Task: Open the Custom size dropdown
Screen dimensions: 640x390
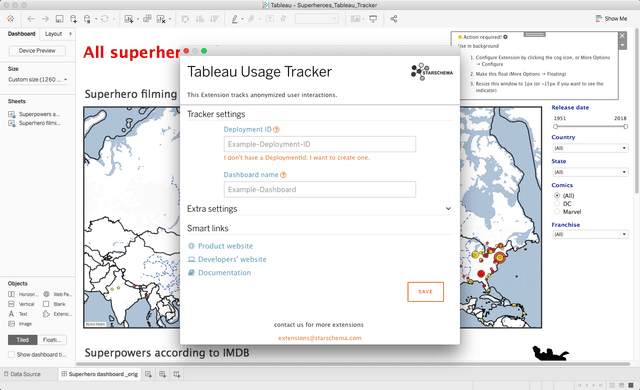Action: click(x=38, y=80)
